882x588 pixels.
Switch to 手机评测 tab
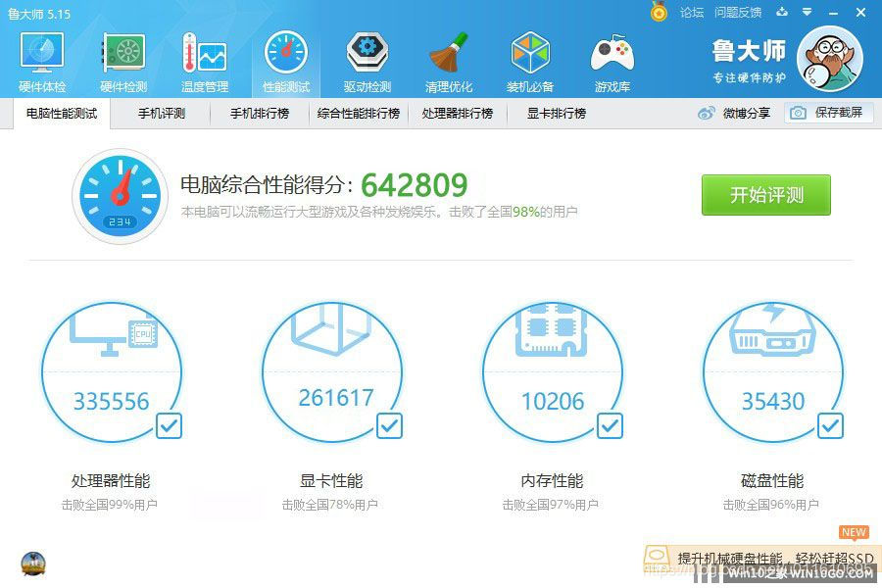(x=162, y=114)
